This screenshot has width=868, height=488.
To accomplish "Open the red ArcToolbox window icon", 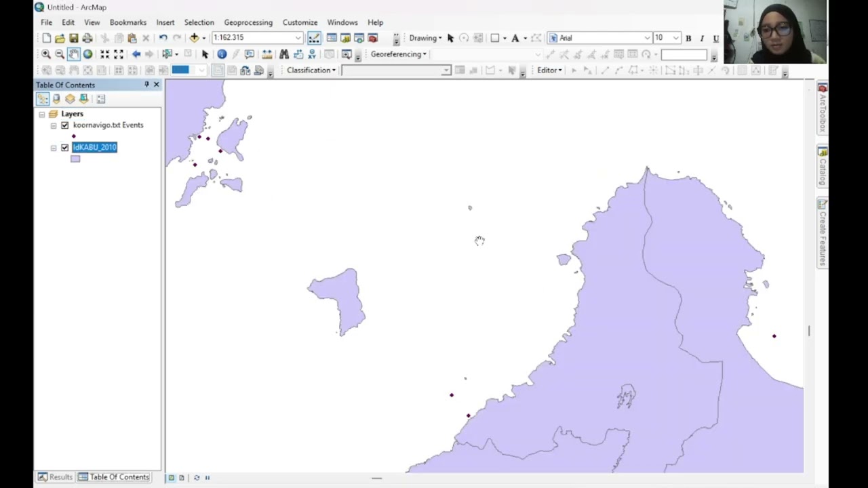I will click(372, 38).
